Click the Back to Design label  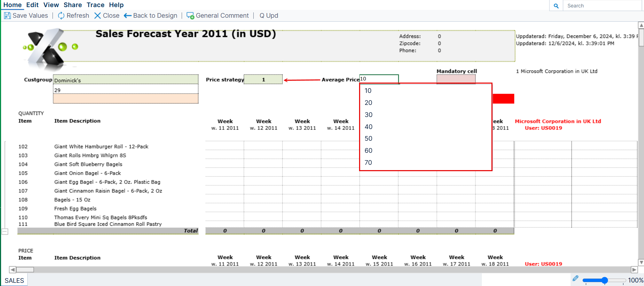[x=155, y=16]
